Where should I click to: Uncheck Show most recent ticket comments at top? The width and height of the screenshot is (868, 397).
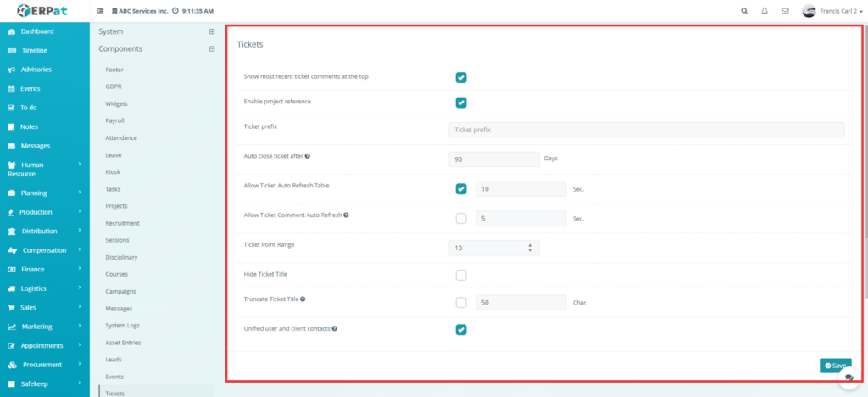pyautogui.click(x=461, y=77)
